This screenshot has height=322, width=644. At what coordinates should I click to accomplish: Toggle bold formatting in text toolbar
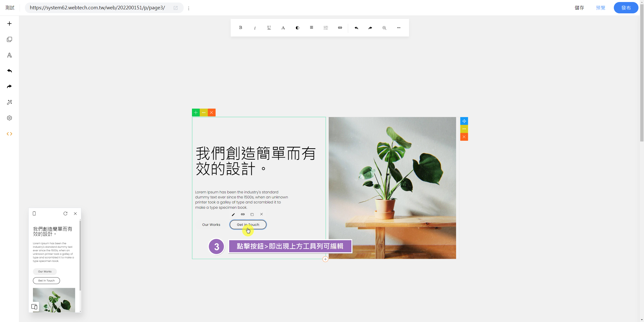(x=240, y=28)
